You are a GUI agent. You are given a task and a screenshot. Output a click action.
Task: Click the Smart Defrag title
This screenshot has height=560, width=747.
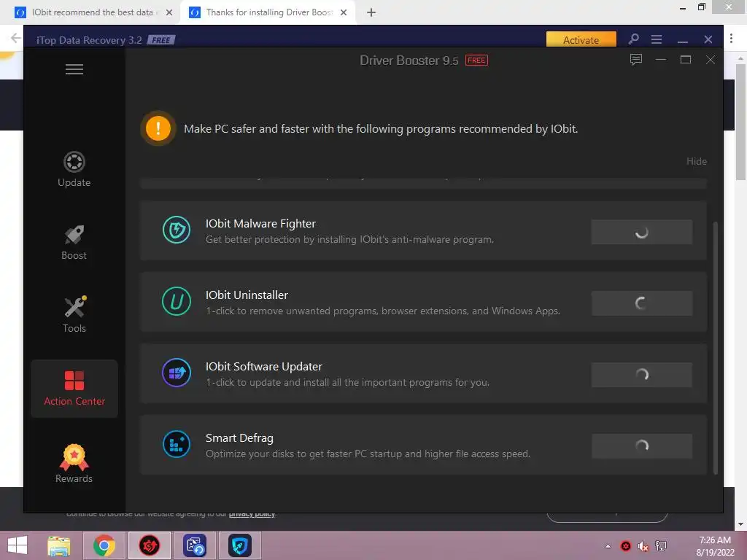pyautogui.click(x=239, y=438)
